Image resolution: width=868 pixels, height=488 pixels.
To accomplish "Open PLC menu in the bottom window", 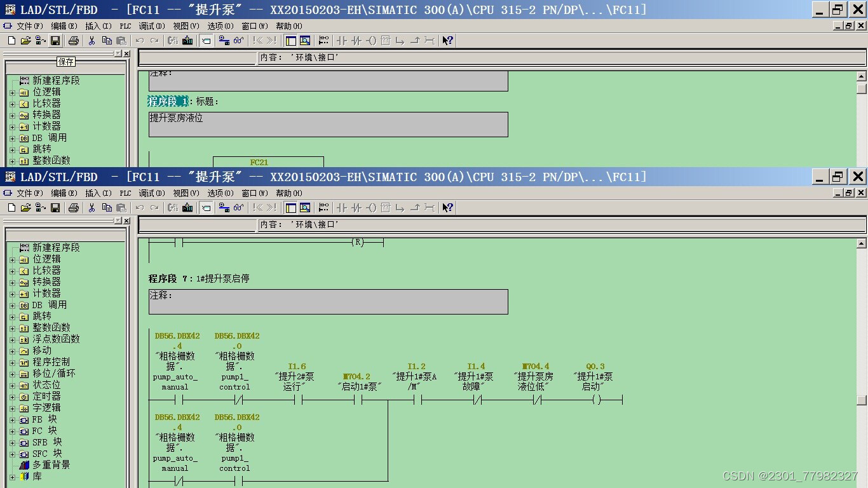I will tap(125, 193).
